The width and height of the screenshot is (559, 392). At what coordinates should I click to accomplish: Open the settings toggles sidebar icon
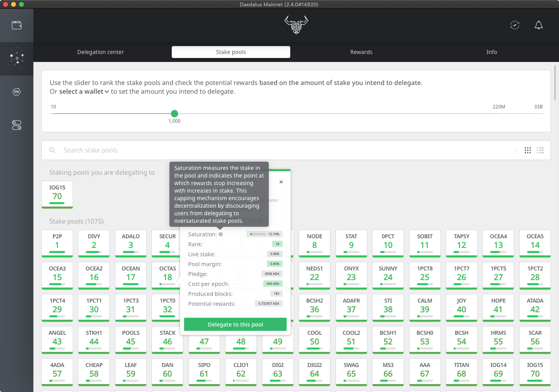pos(17,125)
